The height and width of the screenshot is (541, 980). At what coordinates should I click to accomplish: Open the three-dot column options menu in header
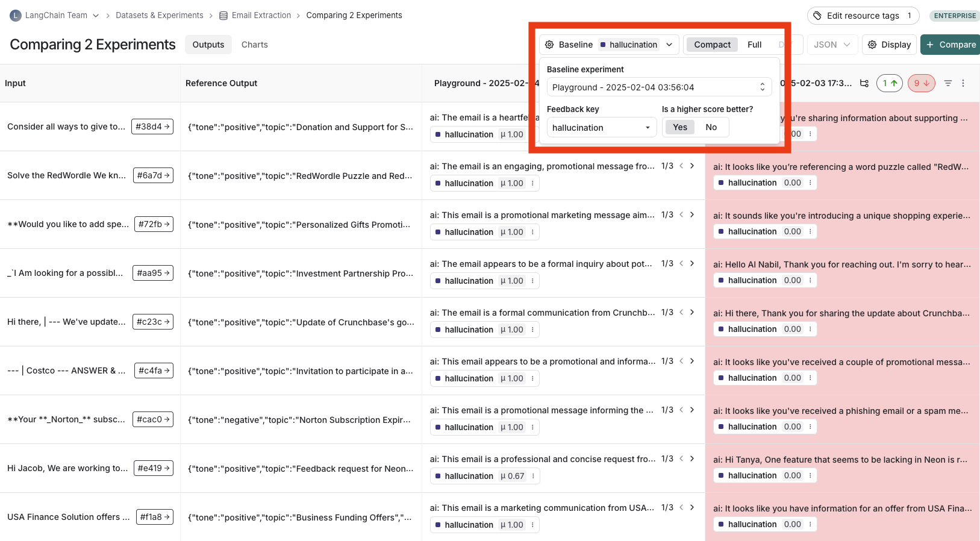(963, 83)
